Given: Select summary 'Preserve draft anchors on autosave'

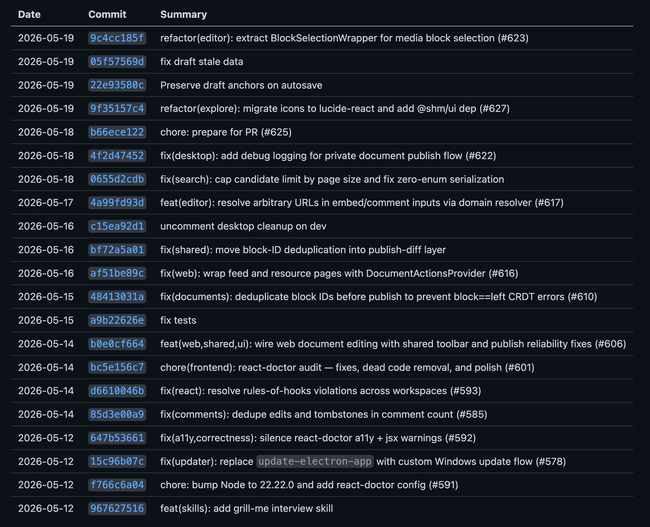Looking at the screenshot, I should (241, 85).
